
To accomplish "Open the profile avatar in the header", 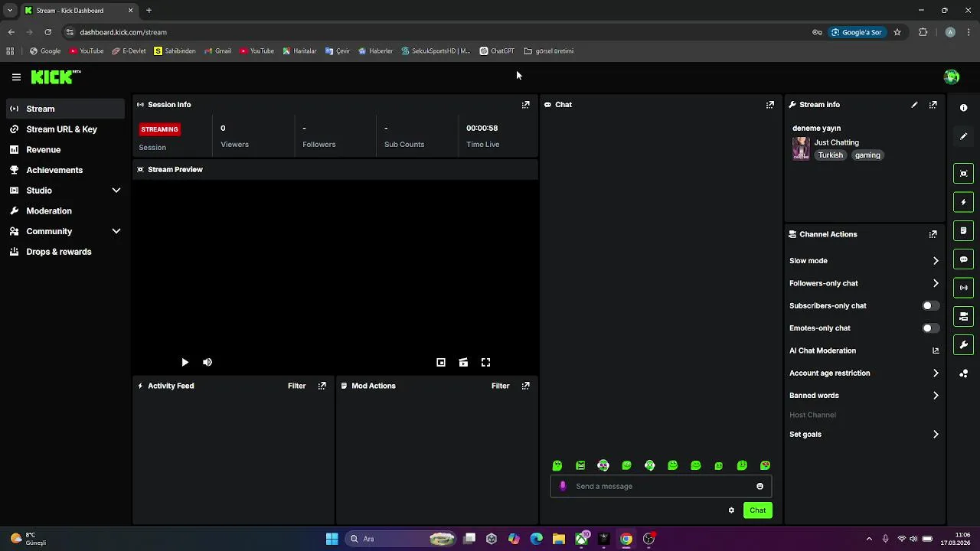I will 952,77.
